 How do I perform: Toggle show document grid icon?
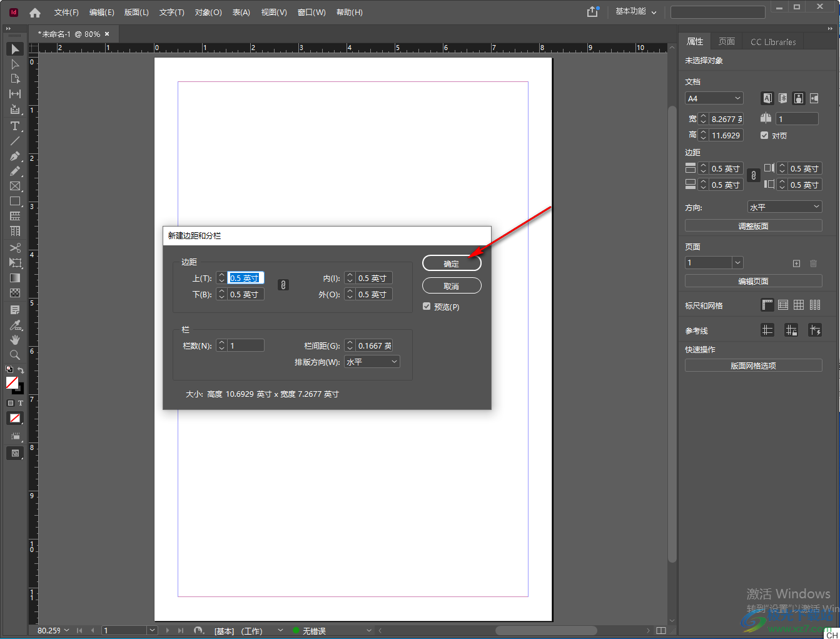799,305
